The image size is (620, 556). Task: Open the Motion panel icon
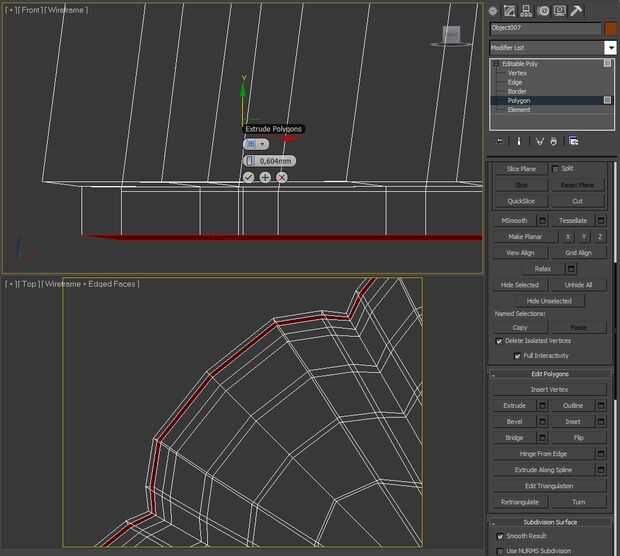pos(545,11)
